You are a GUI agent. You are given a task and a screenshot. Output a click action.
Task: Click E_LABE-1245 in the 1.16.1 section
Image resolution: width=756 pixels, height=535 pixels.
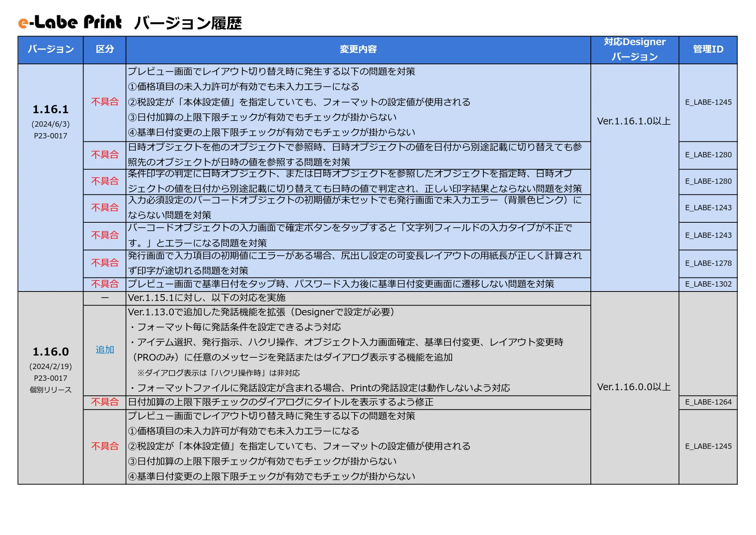click(708, 102)
